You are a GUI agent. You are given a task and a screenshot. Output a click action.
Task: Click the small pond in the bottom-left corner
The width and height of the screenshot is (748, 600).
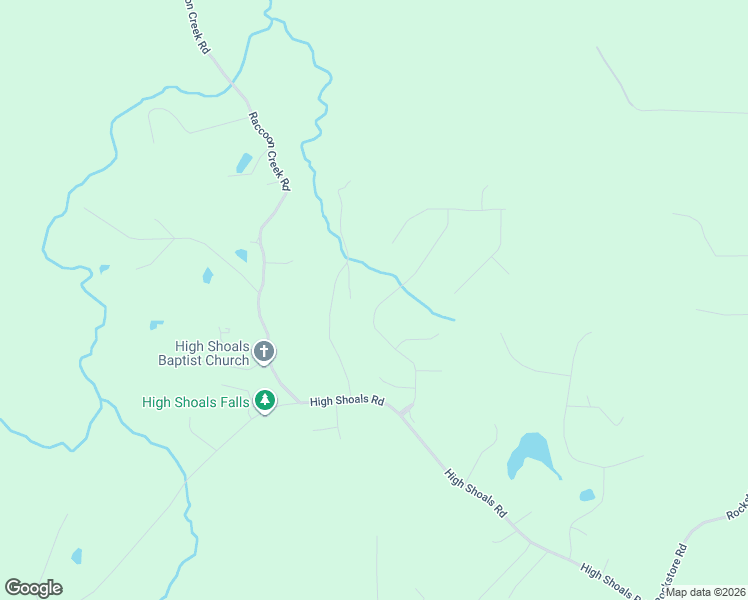[x=77, y=556]
